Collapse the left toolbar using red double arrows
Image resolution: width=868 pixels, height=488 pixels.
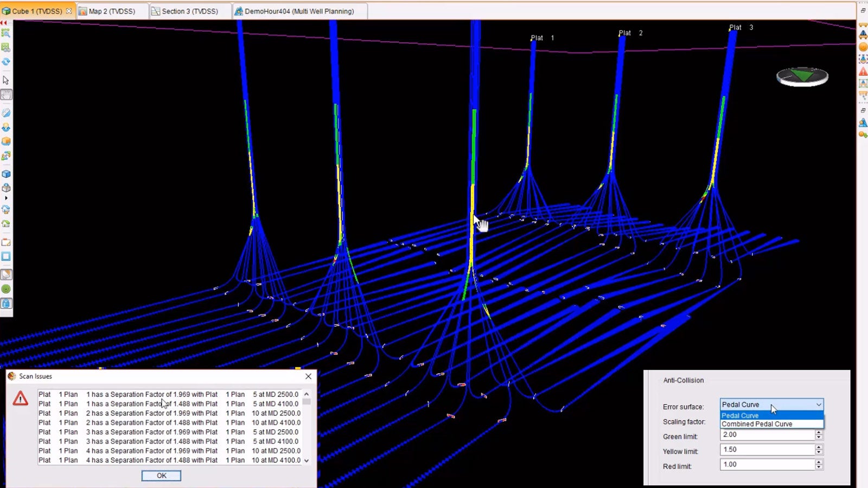coord(4,23)
